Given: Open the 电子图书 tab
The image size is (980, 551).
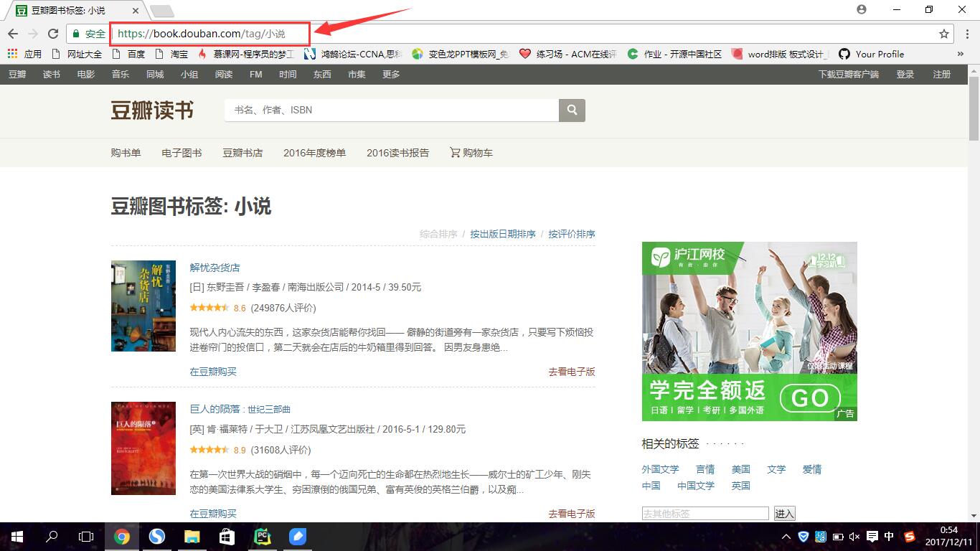Looking at the screenshot, I should 182,153.
